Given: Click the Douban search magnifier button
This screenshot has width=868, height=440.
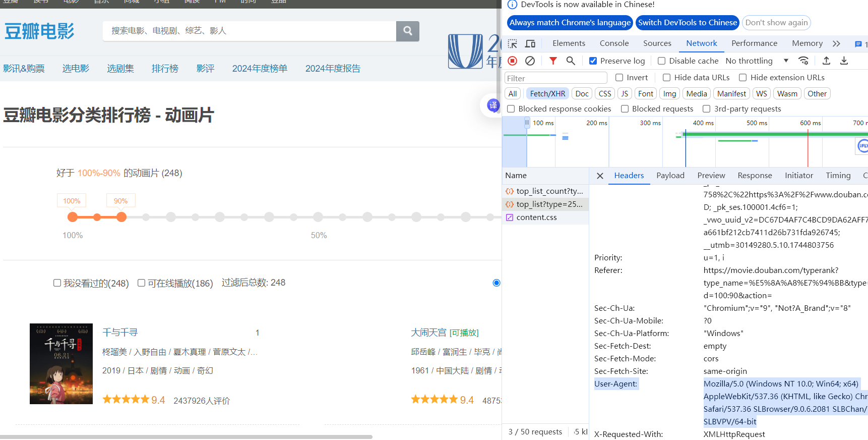Looking at the screenshot, I should coord(407,31).
